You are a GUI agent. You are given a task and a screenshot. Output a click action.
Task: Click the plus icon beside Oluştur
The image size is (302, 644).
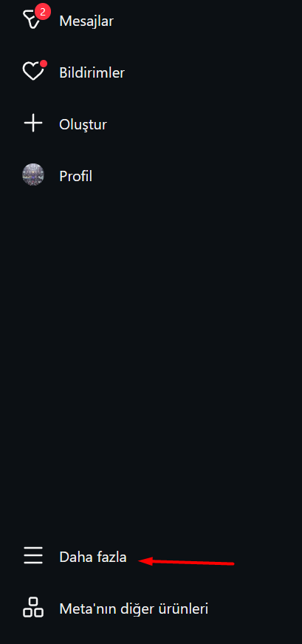coord(32,124)
